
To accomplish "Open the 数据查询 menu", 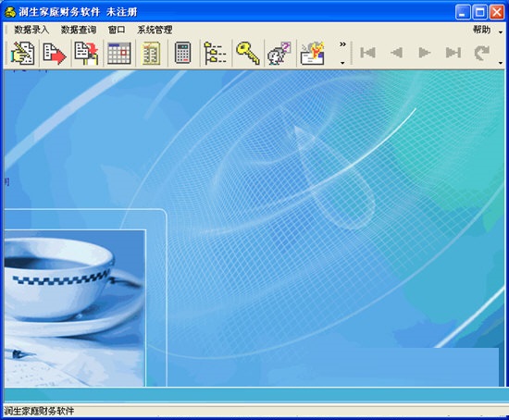I will point(79,30).
